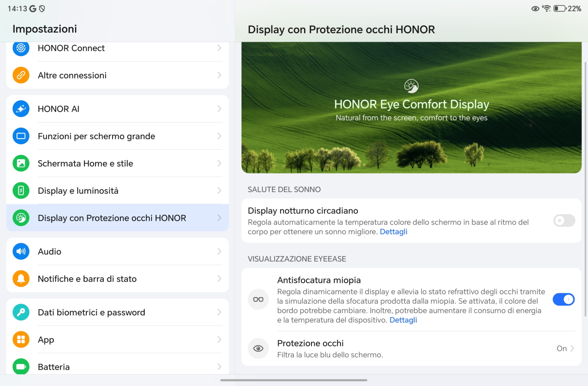
Task: Open Altre connessioni via its chevron
Action: click(x=219, y=75)
